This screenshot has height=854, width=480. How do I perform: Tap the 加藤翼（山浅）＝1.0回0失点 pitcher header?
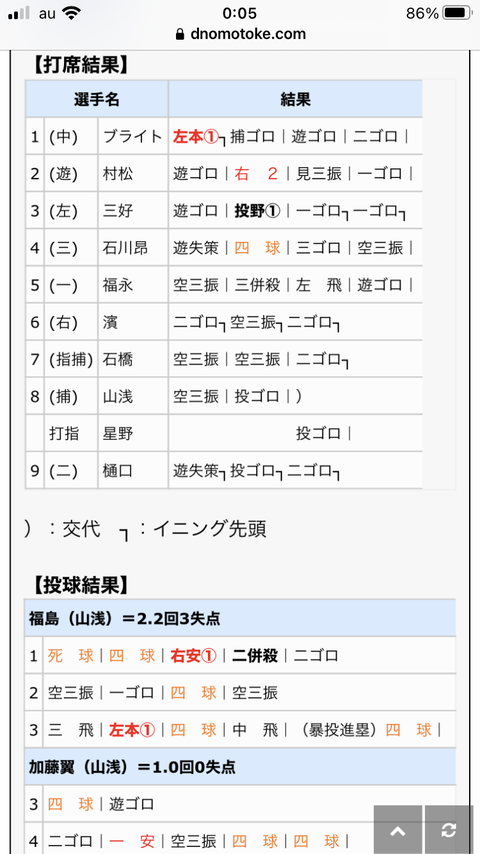tap(240, 767)
